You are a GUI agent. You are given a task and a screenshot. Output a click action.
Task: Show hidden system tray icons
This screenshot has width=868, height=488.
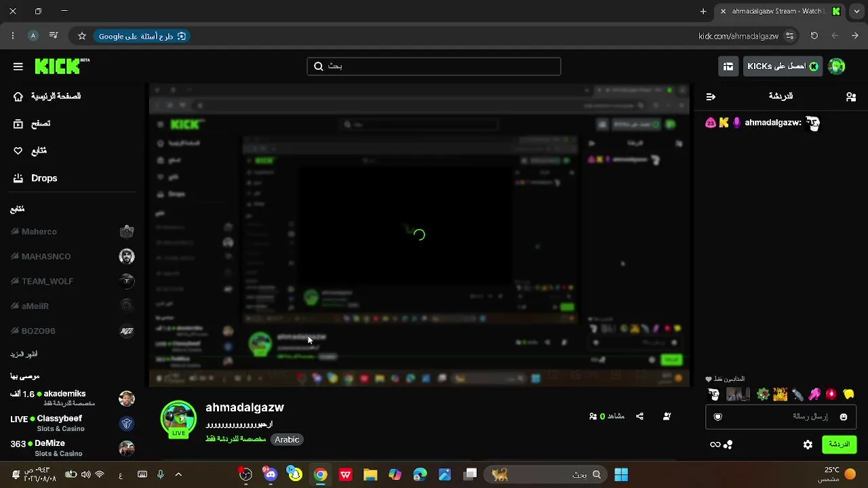[178, 474]
